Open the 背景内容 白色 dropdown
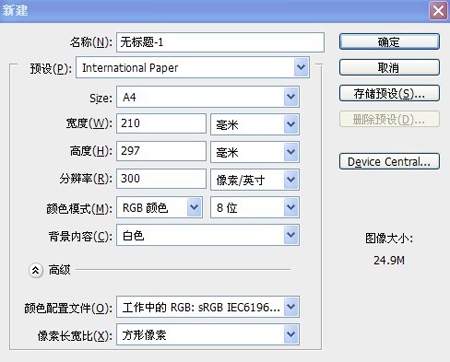450x362 pixels. click(x=208, y=235)
